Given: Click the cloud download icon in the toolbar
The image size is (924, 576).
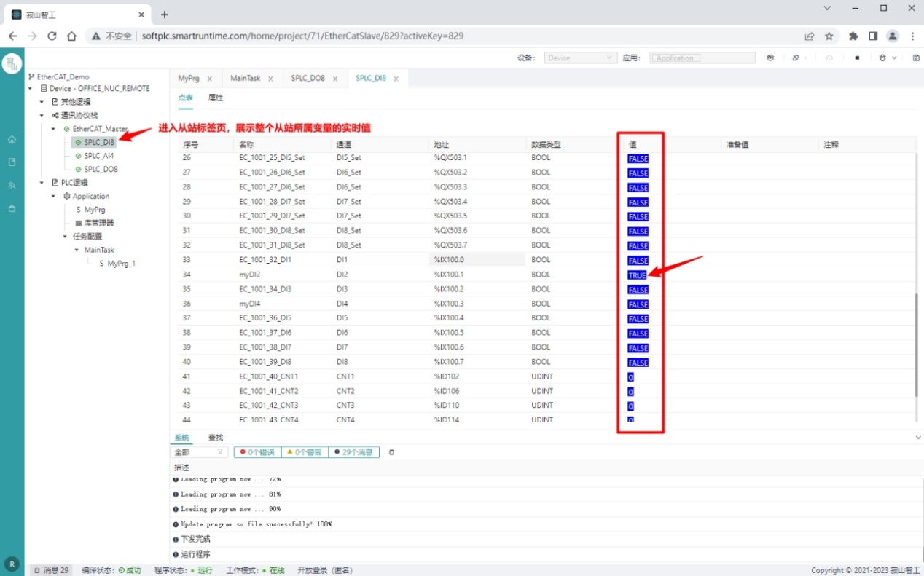Looking at the screenshot, I should point(829,58).
